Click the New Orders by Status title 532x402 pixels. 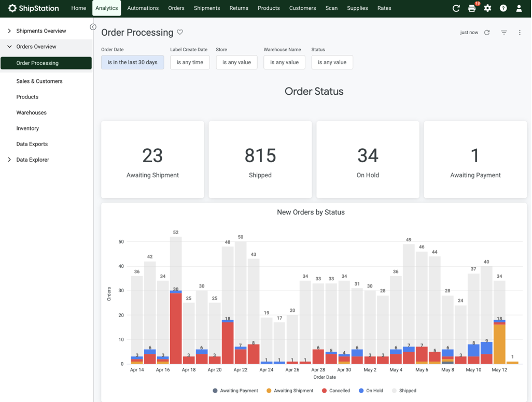pyautogui.click(x=311, y=212)
